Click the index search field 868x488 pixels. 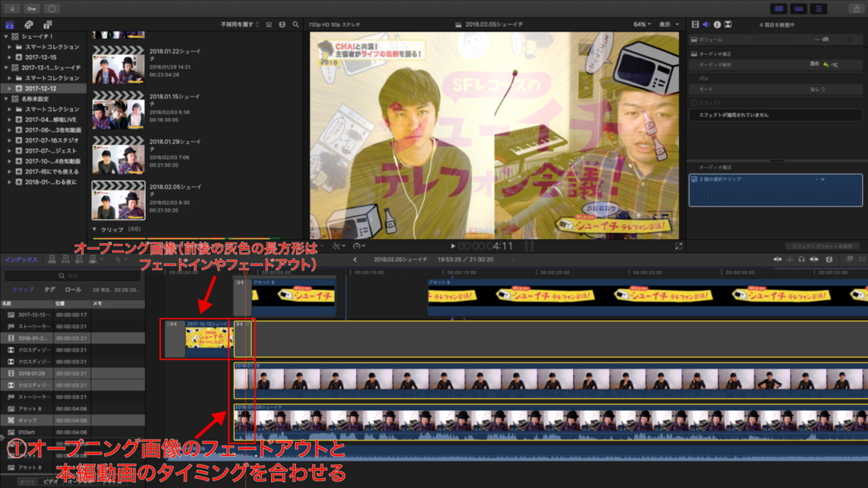pos(72,275)
